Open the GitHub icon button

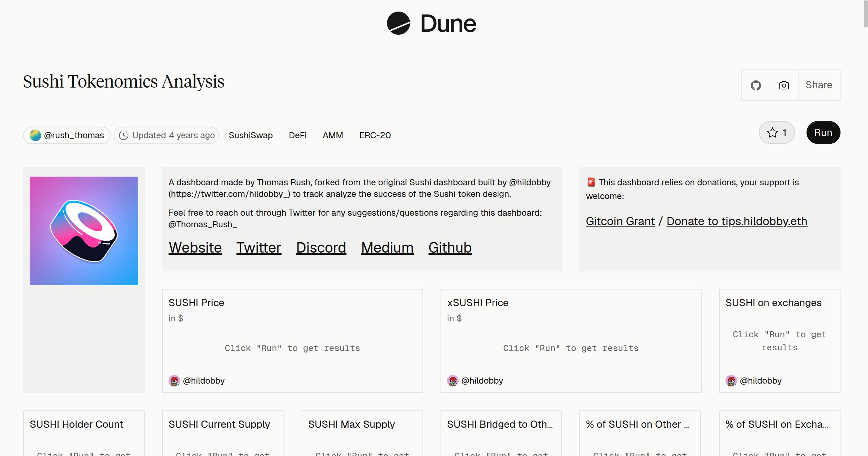click(756, 85)
